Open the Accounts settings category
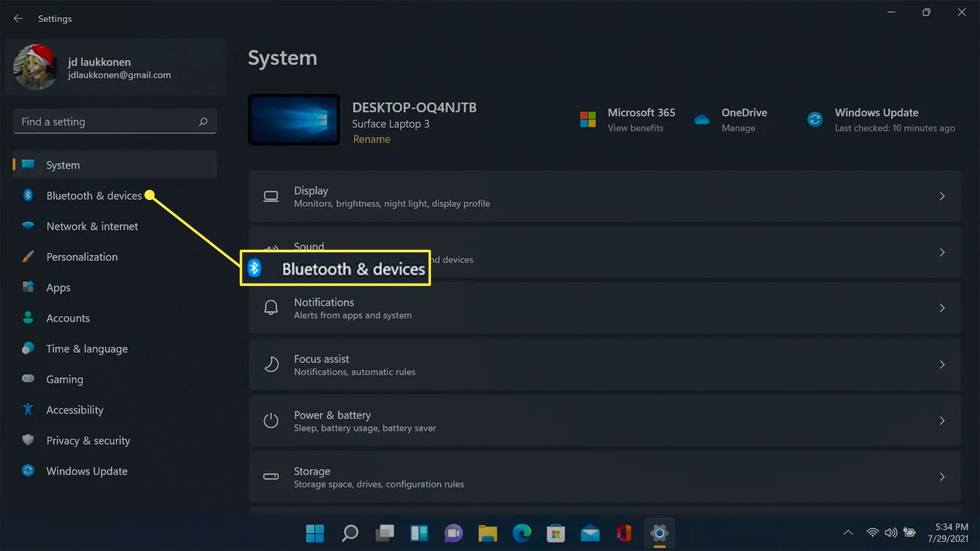This screenshot has width=980, height=551. pos(68,319)
